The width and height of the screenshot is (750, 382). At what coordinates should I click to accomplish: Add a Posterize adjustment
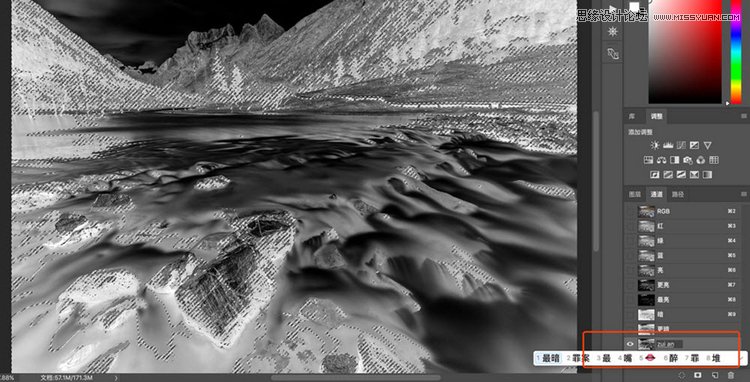[669, 175]
